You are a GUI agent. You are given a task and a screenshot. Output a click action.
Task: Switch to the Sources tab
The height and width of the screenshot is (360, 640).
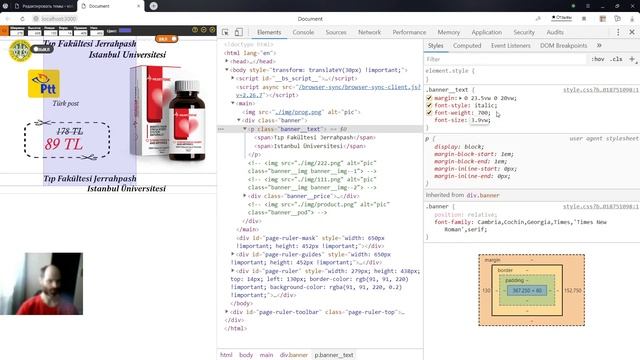(336, 32)
